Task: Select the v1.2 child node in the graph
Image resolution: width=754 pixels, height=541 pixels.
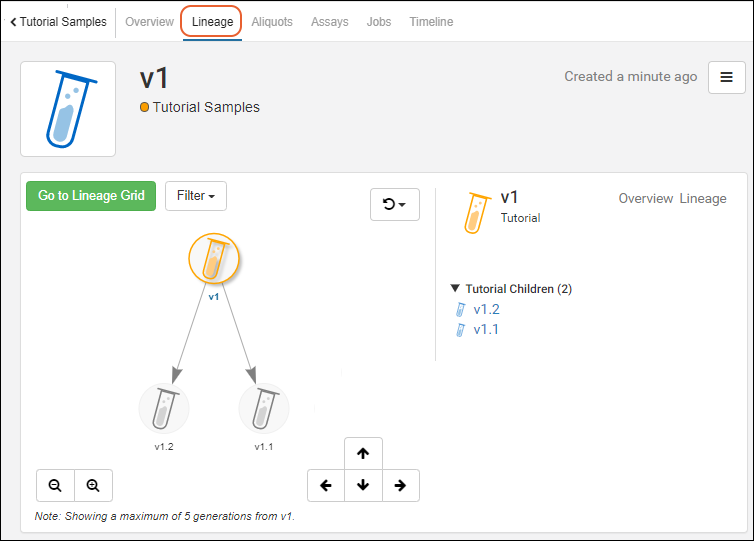Action: tap(164, 408)
